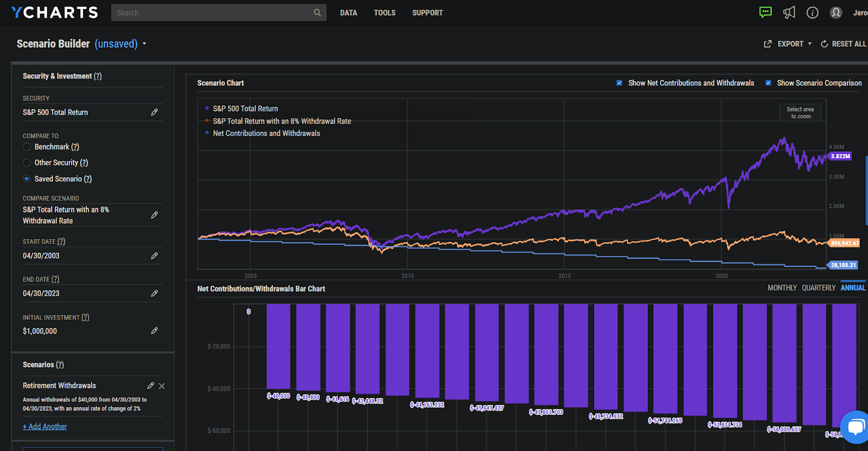This screenshot has width=868, height=451.
Task: Uncheck Show Net Contributions and Withdrawals
Action: (x=619, y=83)
